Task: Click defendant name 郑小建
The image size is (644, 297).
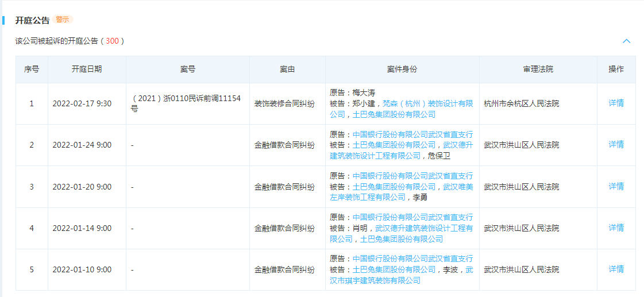Action: coord(364,103)
